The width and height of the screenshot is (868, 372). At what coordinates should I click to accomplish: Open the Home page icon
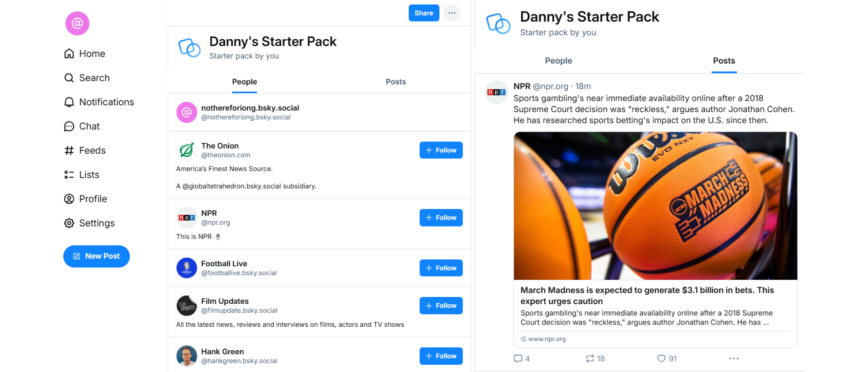click(69, 54)
